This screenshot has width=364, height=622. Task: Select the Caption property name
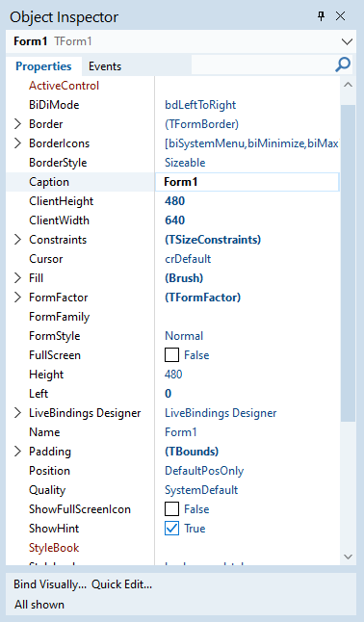click(x=49, y=182)
